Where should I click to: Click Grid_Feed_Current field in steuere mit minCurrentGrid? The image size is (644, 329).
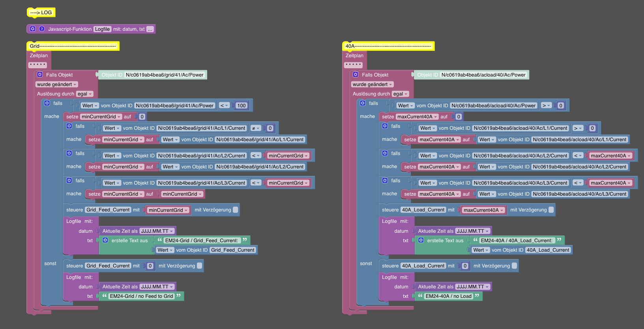(x=108, y=210)
